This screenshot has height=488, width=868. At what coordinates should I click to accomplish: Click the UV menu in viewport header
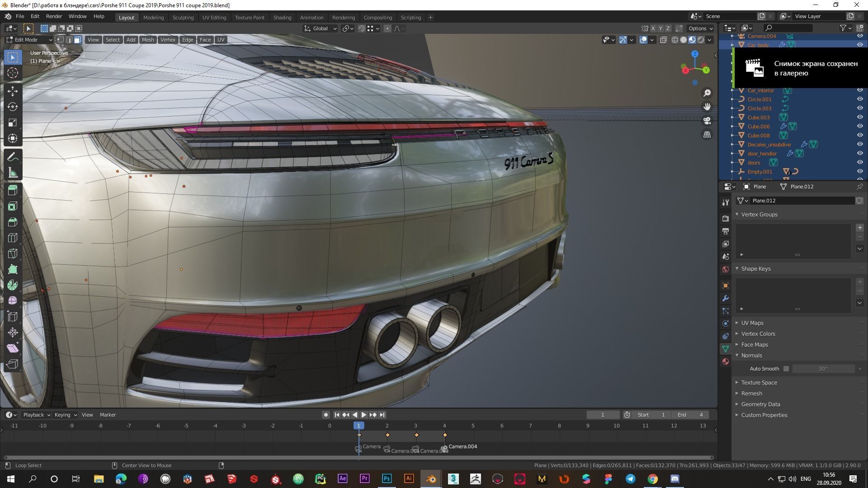point(221,40)
